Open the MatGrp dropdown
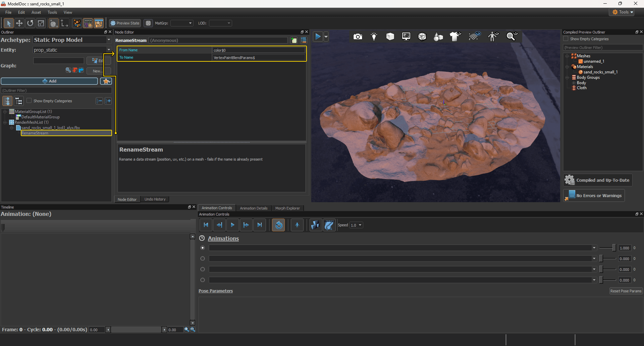The height and width of the screenshot is (346, 644). [x=182, y=23]
